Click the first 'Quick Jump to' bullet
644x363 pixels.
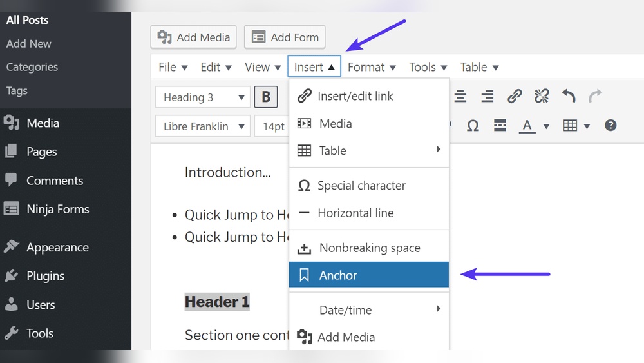tap(236, 215)
